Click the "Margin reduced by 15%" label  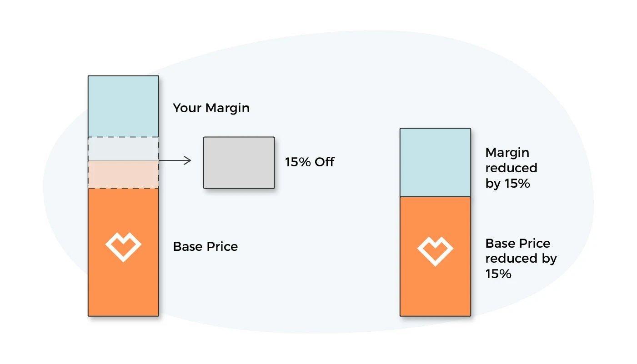511,168
